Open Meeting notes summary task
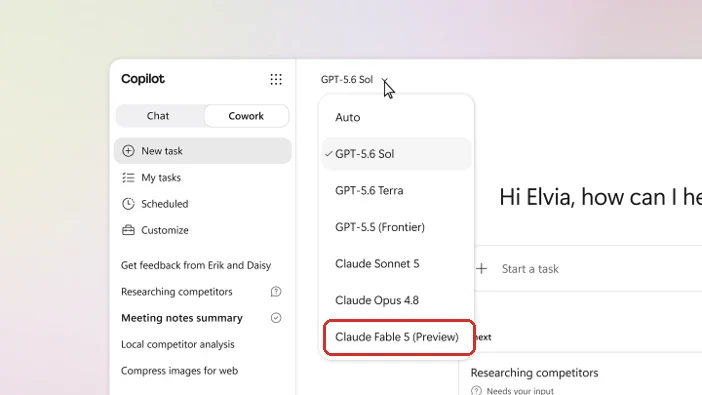 (x=182, y=318)
